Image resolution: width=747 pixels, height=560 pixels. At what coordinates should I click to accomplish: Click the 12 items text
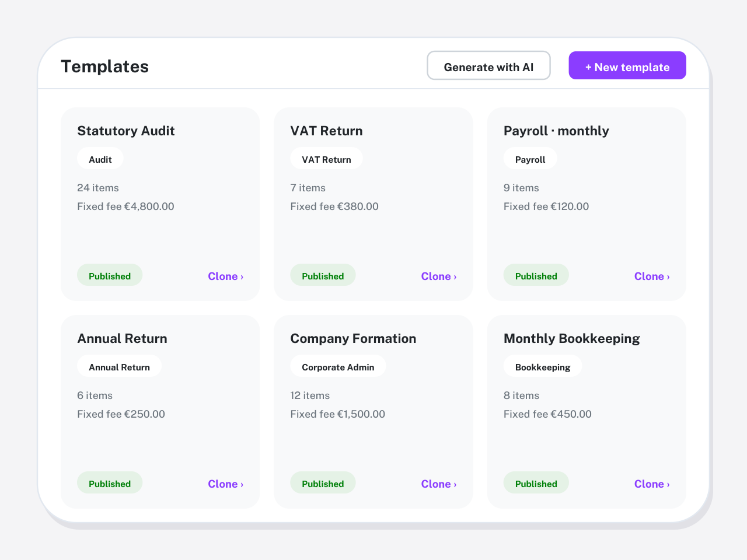coord(310,395)
